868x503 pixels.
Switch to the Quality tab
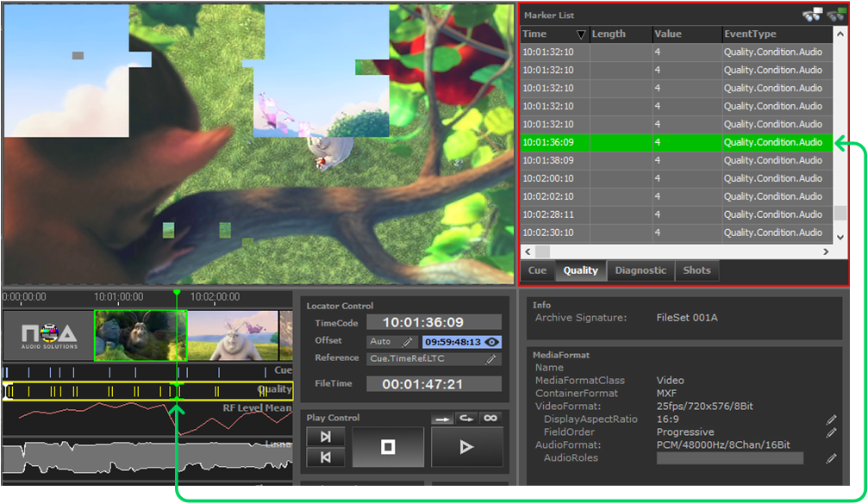click(581, 270)
